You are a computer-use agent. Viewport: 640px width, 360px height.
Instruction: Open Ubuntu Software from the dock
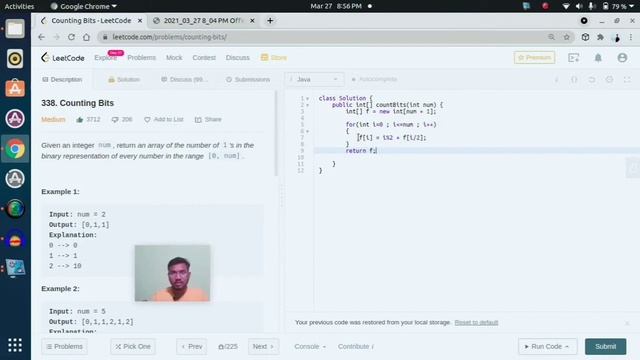pos(15,89)
